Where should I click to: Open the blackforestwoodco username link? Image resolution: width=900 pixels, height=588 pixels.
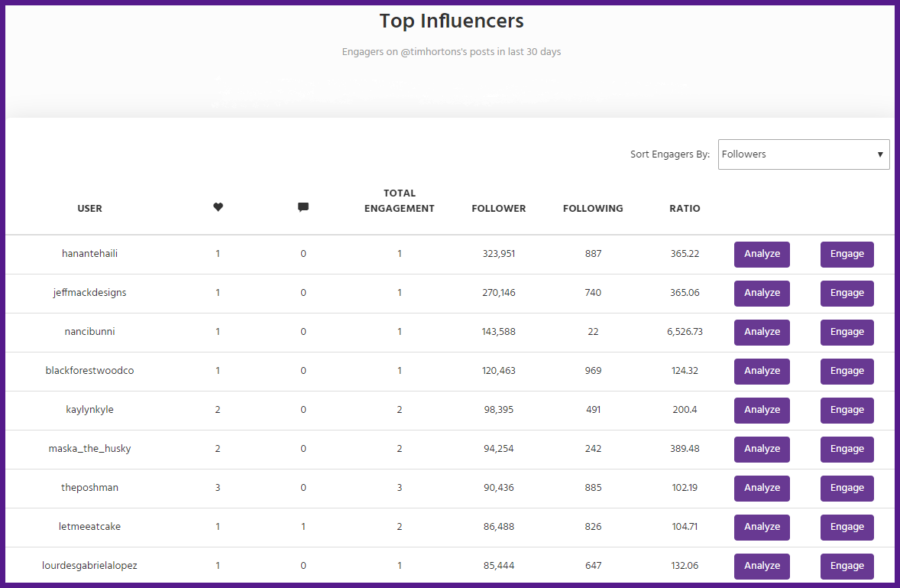click(89, 371)
